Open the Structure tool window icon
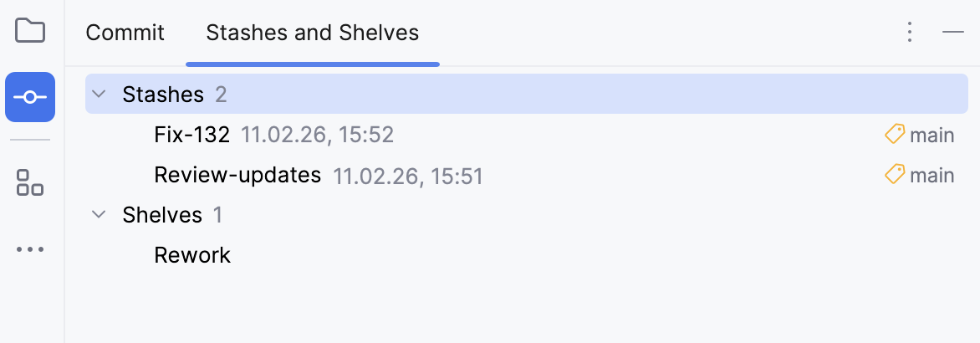The width and height of the screenshot is (980, 343). pos(30,182)
